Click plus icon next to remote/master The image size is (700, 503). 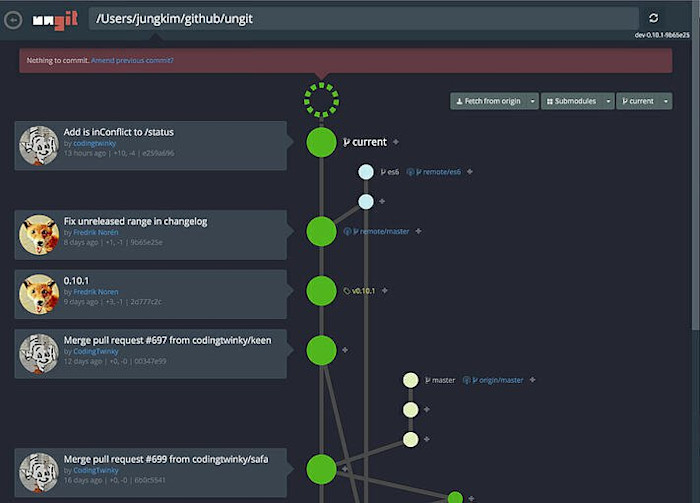pyautogui.click(x=418, y=231)
